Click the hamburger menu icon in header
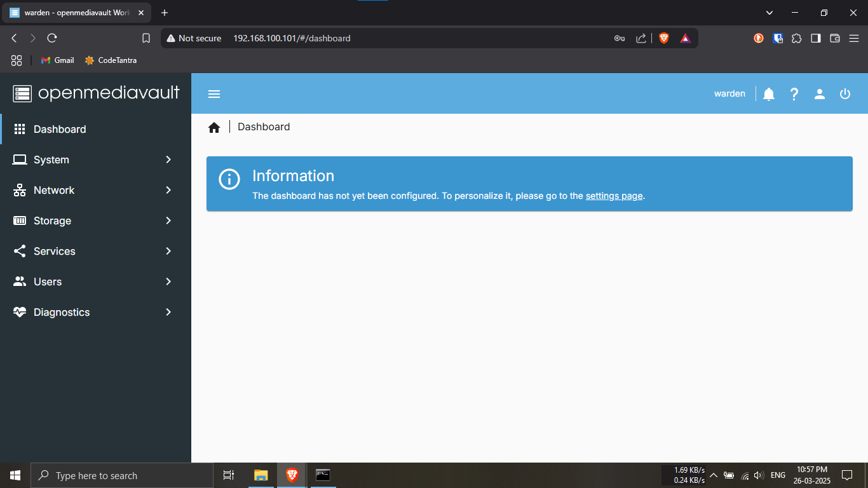 [214, 94]
